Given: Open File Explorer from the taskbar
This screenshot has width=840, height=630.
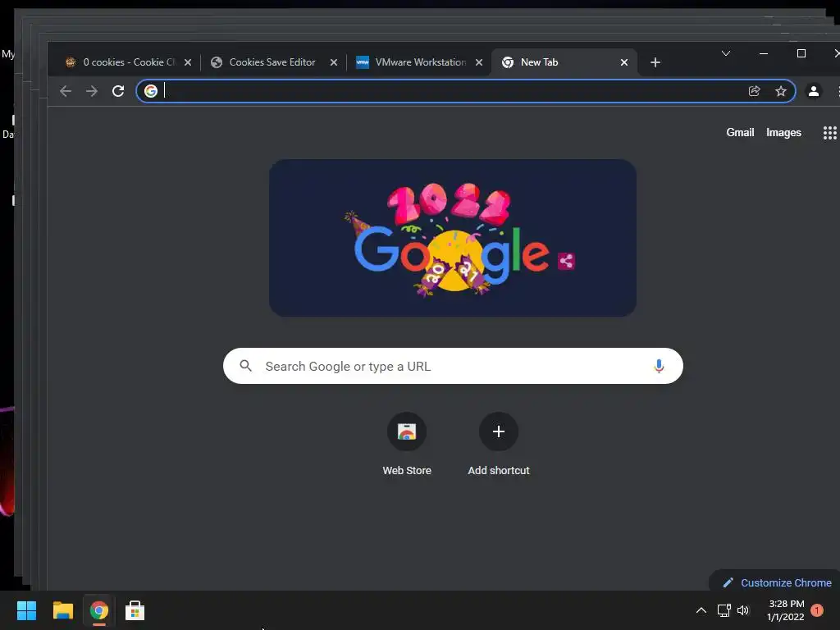Looking at the screenshot, I should pos(62,610).
